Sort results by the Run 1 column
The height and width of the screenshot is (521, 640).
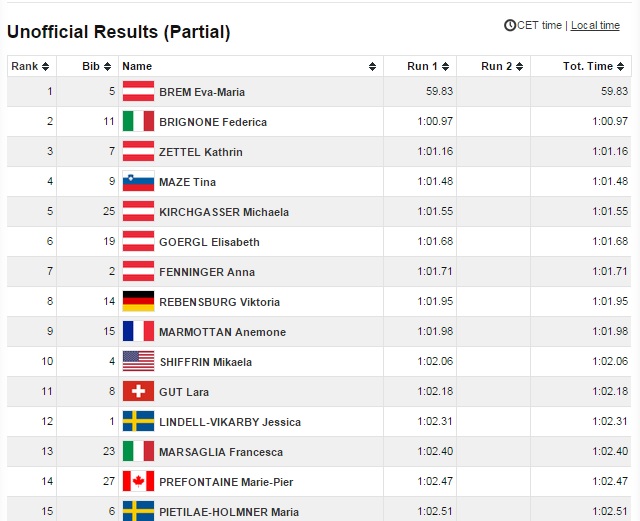421,67
